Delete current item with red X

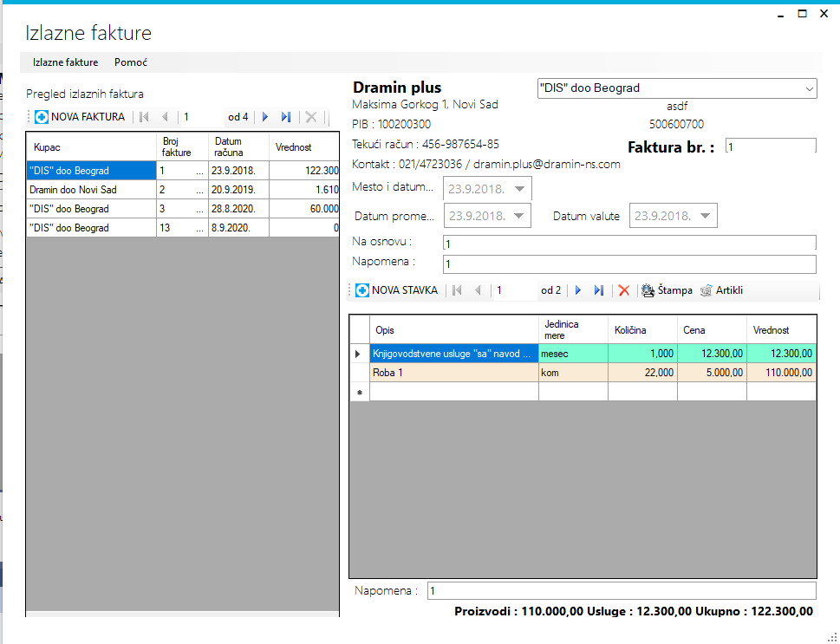coord(623,290)
